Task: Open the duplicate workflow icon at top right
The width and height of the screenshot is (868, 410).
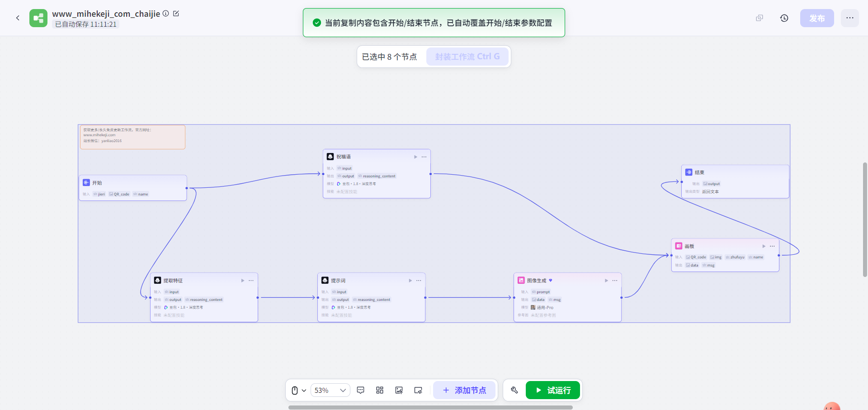Action: point(759,18)
